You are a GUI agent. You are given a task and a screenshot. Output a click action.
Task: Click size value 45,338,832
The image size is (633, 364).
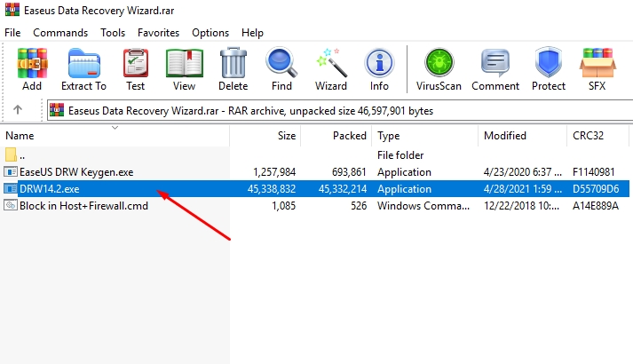[272, 189]
